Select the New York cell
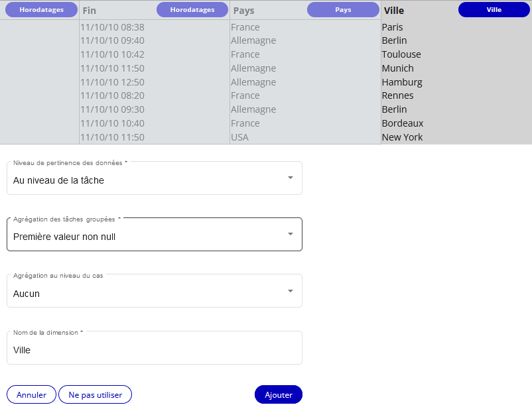This screenshot has width=532, height=409. tap(402, 137)
